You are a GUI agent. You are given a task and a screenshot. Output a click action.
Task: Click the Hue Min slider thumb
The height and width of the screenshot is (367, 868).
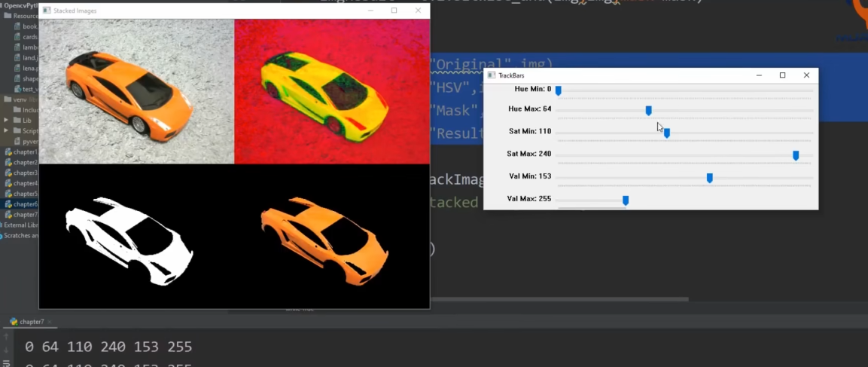[x=558, y=90]
